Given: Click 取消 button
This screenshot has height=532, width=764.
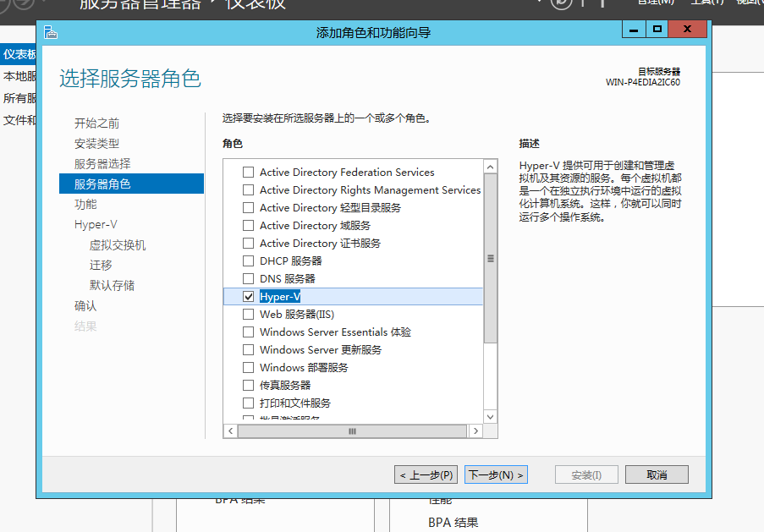Looking at the screenshot, I should 657,474.
